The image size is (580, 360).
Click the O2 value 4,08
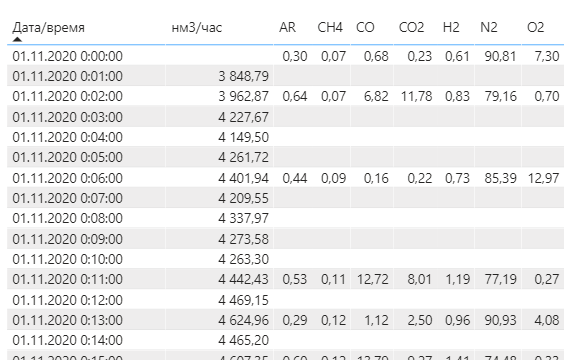(x=547, y=320)
